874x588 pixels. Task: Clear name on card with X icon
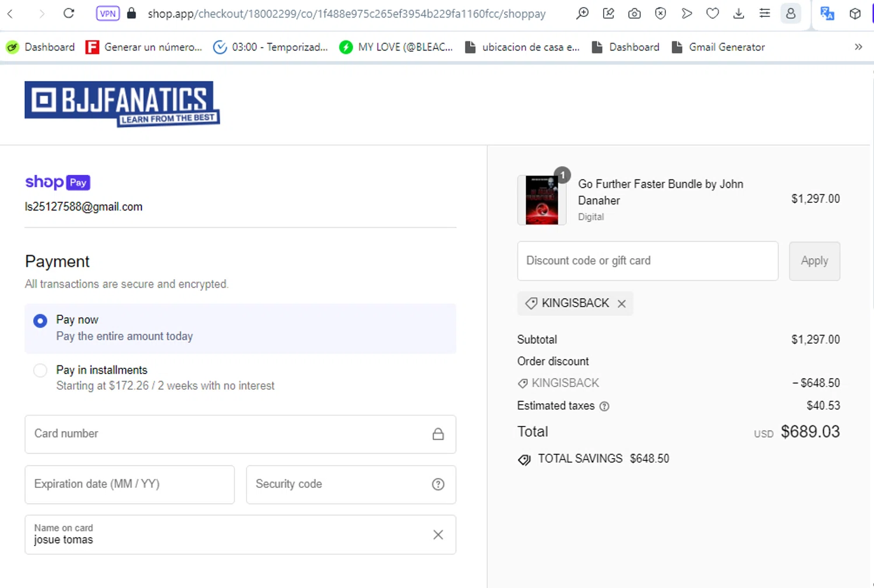point(438,534)
